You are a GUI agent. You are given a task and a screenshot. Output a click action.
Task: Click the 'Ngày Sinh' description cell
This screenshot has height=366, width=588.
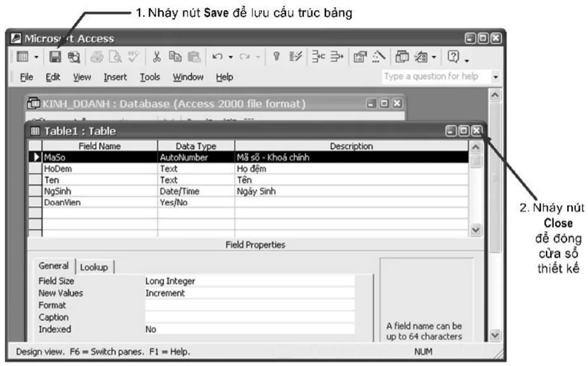coord(351,192)
